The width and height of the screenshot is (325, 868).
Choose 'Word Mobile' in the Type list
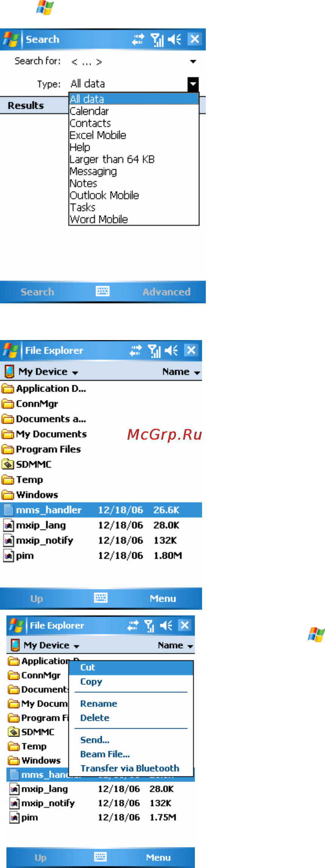(134, 219)
